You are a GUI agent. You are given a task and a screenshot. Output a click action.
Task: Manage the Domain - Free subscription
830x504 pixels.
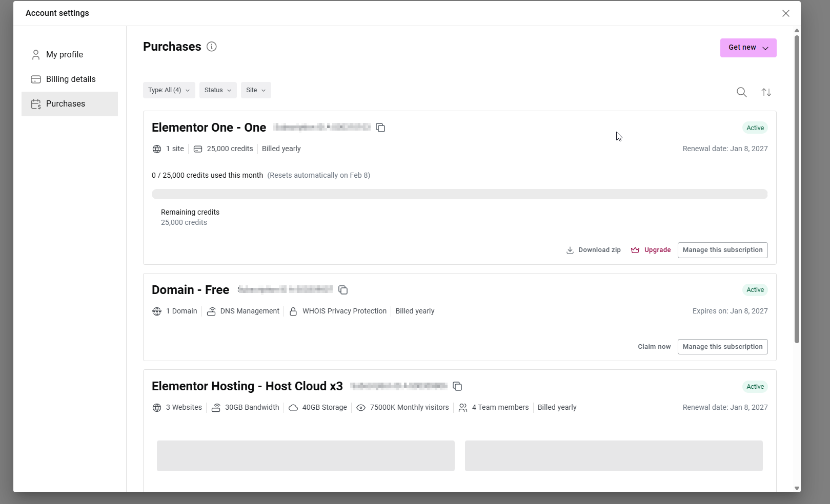point(722,347)
